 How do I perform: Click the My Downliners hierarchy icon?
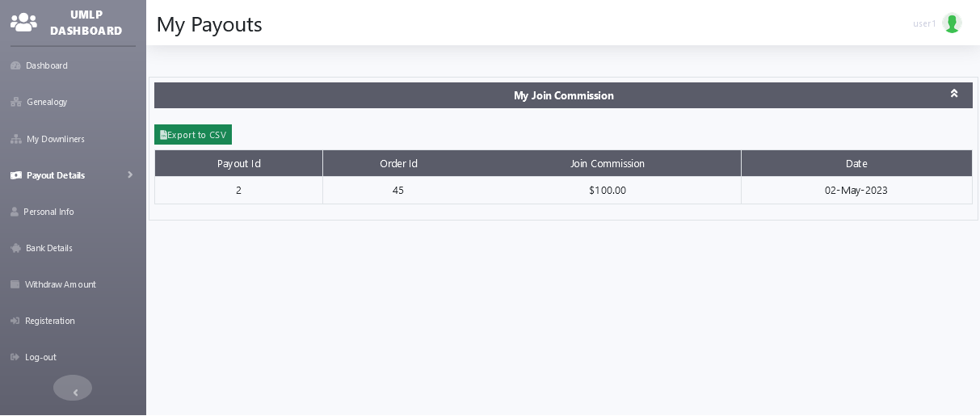[15, 139]
